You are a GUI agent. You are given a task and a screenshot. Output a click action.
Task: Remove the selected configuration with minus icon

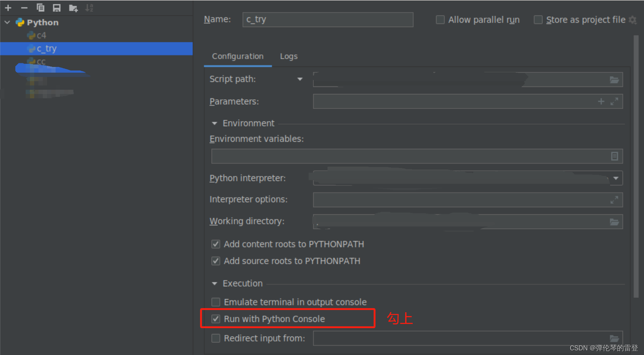point(24,8)
